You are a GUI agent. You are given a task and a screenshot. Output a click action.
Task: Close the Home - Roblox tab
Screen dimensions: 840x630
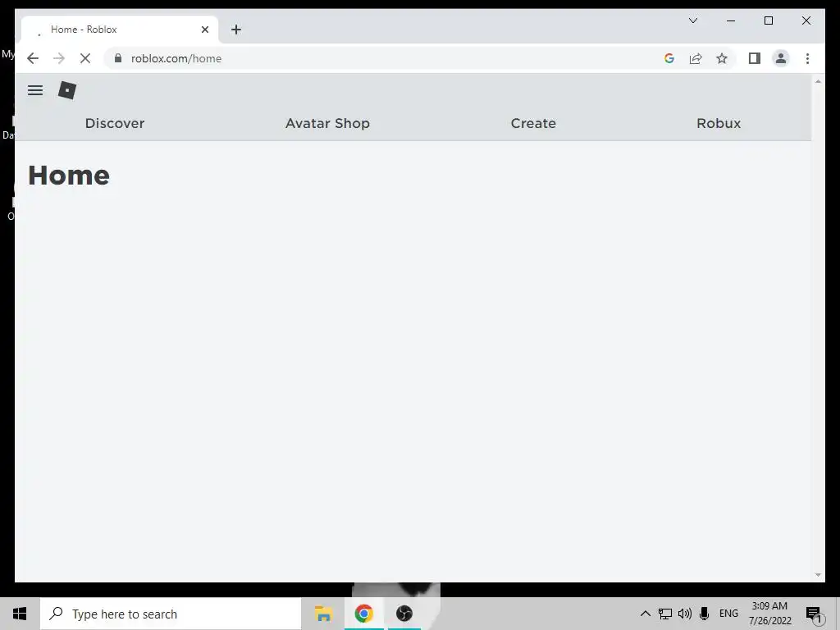[204, 30]
